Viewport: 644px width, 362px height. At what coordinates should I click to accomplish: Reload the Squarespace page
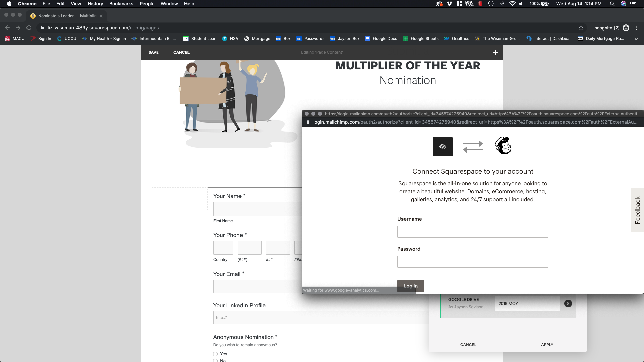pyautogui.click(x=29, y=28)
